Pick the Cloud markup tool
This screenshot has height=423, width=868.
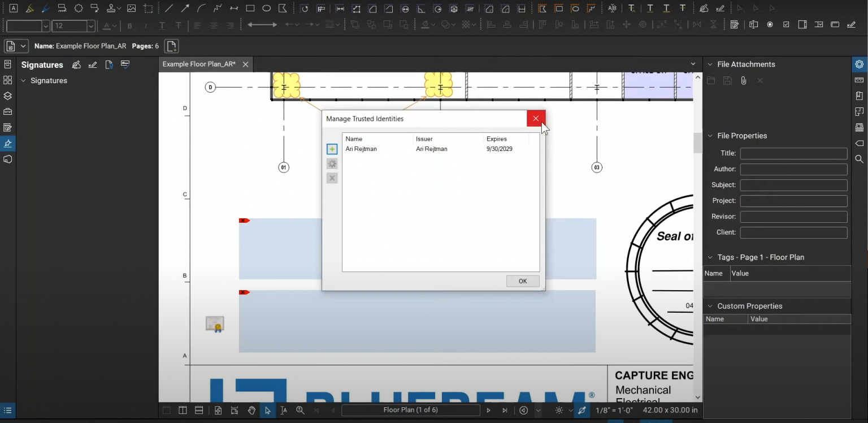[79, 8]
